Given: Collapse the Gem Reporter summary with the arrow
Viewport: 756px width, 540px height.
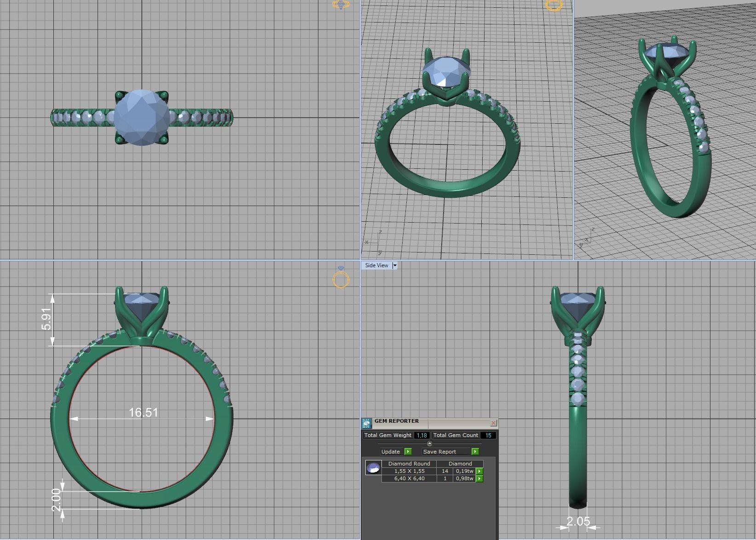Looking at the screenshot, I should coord(430,443).
